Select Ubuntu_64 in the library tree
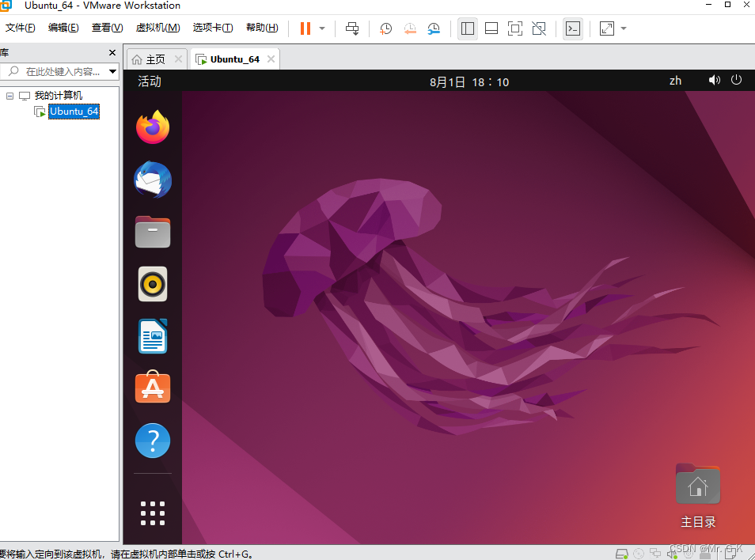 [x=74, y=112]
